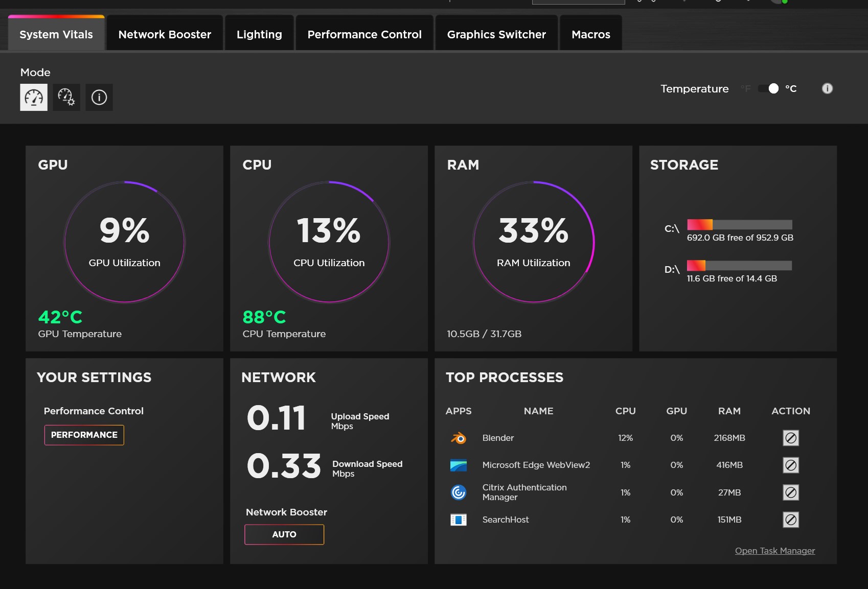Select the gauge with gear mode icon
Screen dimensions: 868x589
66,97
